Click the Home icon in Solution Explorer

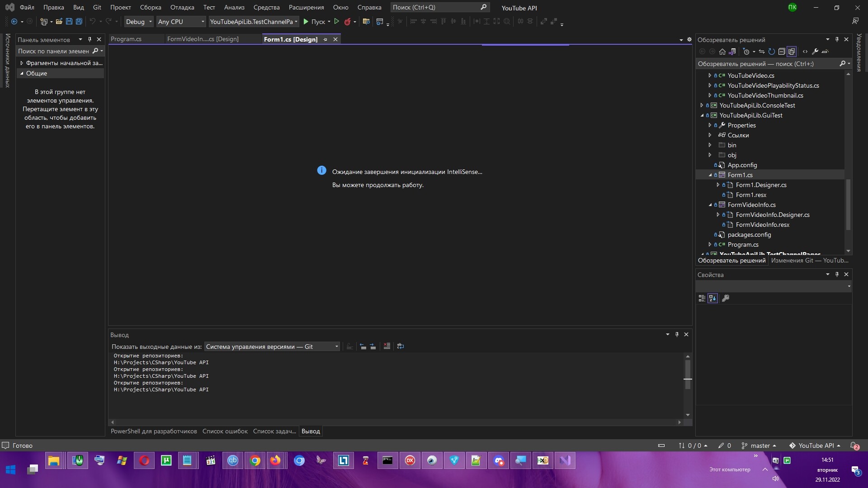click(x=722, y=52)
